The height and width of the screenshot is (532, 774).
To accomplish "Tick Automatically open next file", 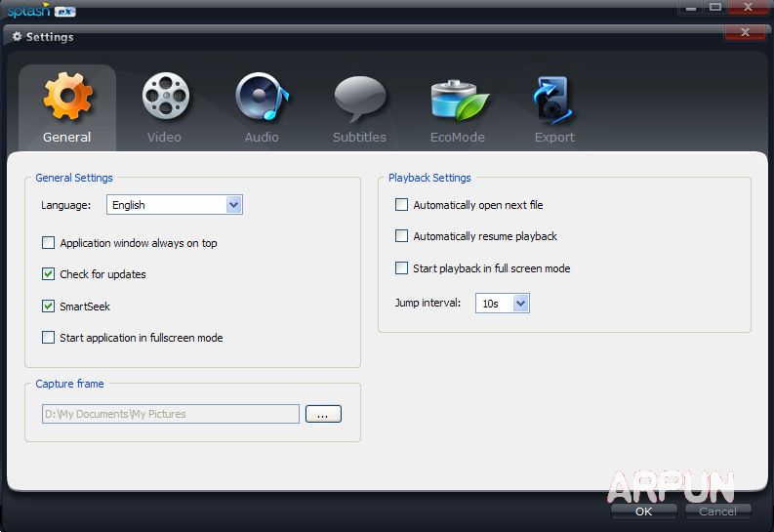I will click(x=401, y=205).
